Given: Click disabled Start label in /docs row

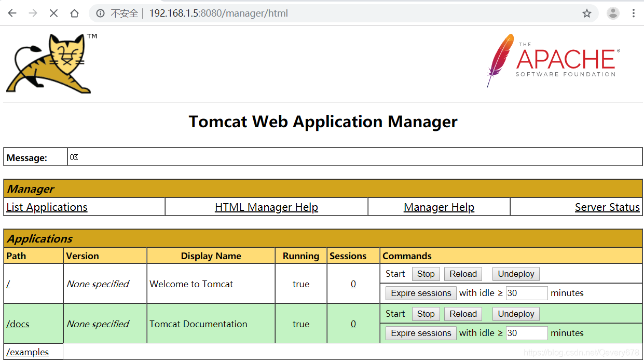Looking at the screenshot, I should point(395,314).
